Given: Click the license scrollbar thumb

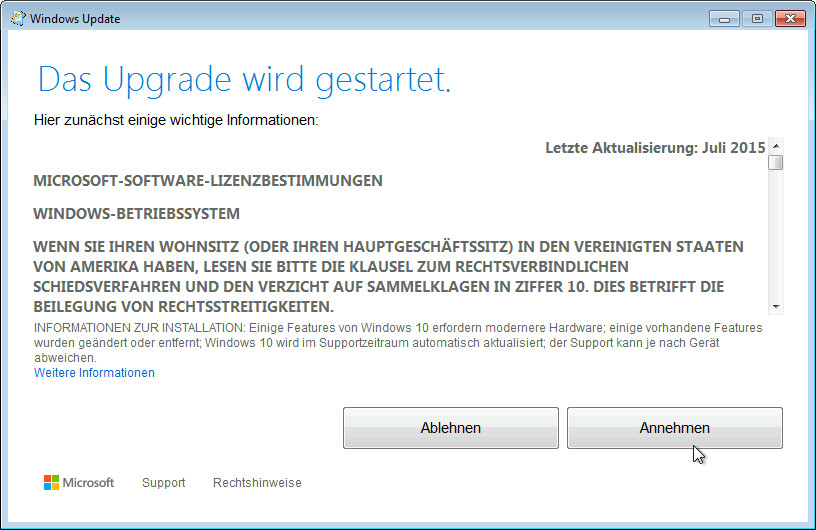Looking at the screenshot, I should tap(776, 162).
